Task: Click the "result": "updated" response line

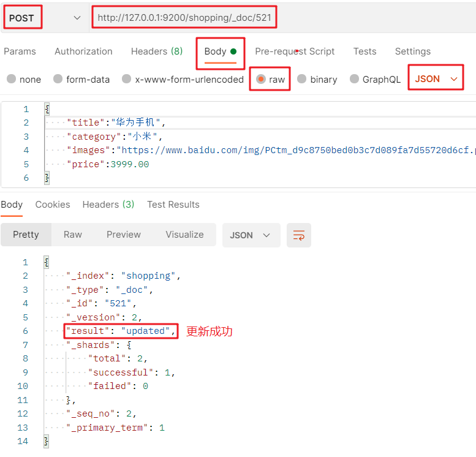Action: tap(121, 331)
